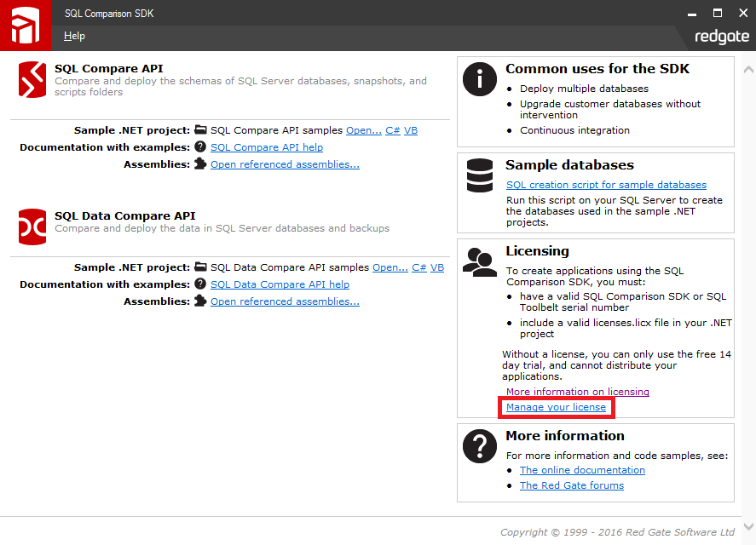Click the database icon beside Sample databases
The width and height of the screenshot is (756, 545).
pyautogui.click(x=479, y=175)
